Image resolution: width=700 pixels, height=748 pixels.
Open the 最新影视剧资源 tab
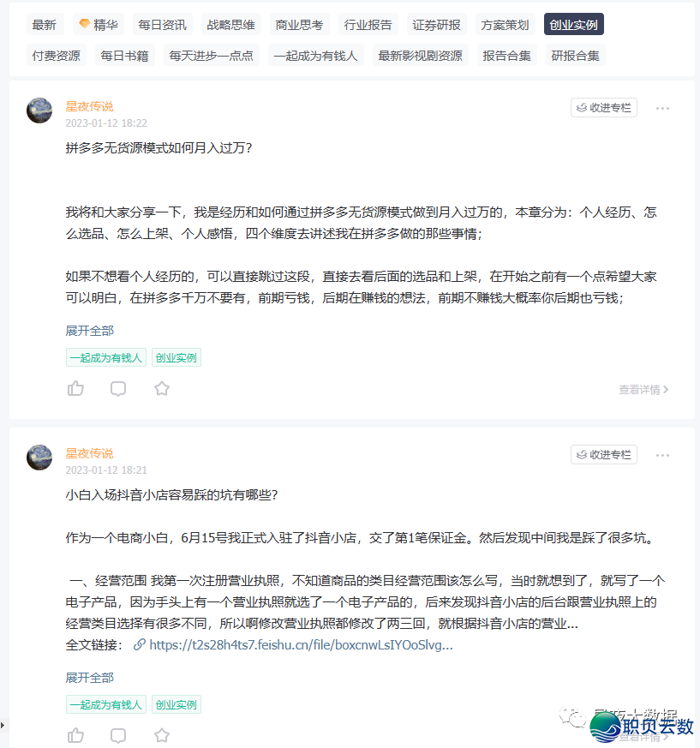pos(421,56)
